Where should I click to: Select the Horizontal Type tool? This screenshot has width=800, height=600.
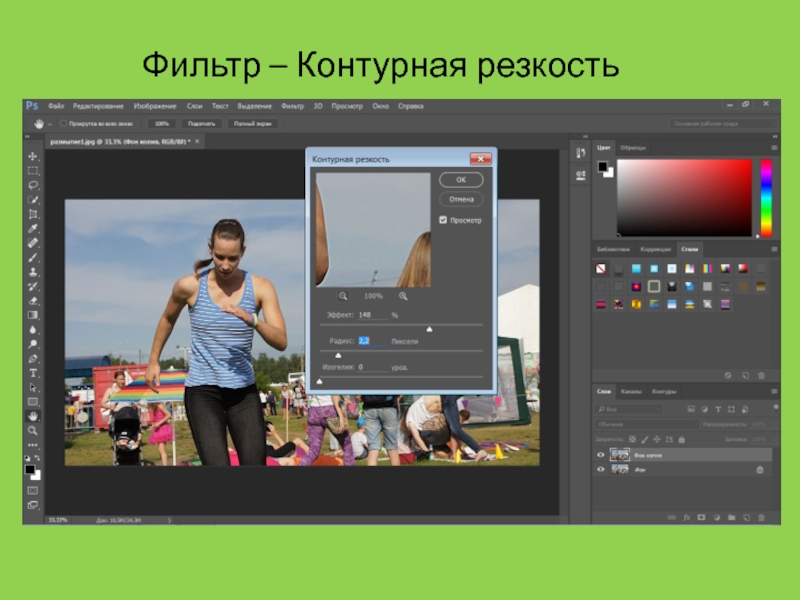(33, 373)
